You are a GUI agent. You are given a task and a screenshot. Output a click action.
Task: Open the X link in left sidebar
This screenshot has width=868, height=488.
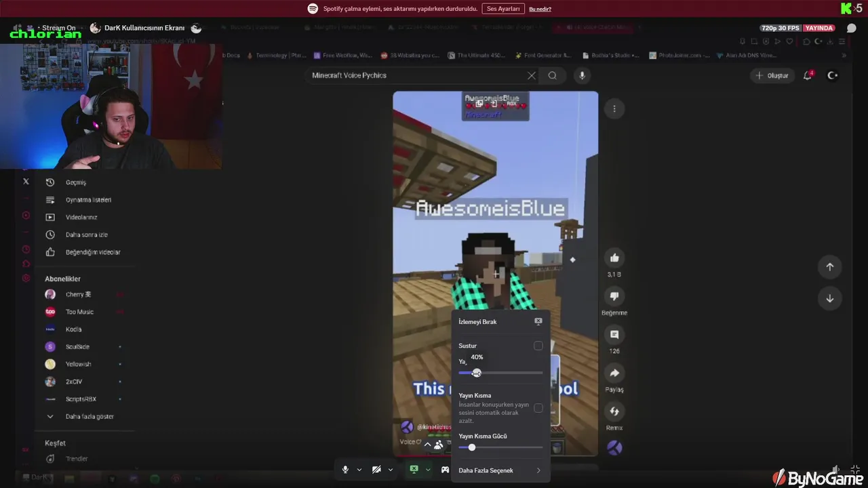coord(26,182)
